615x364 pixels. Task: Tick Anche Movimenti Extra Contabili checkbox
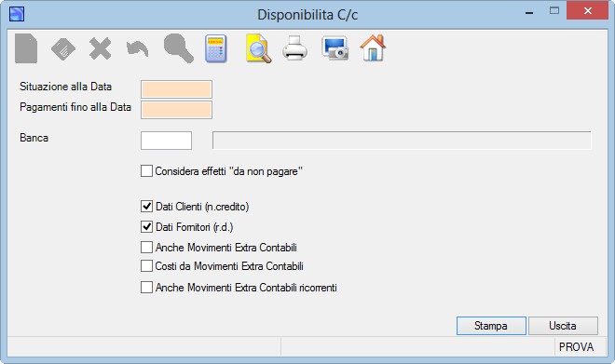click(146, 248)
